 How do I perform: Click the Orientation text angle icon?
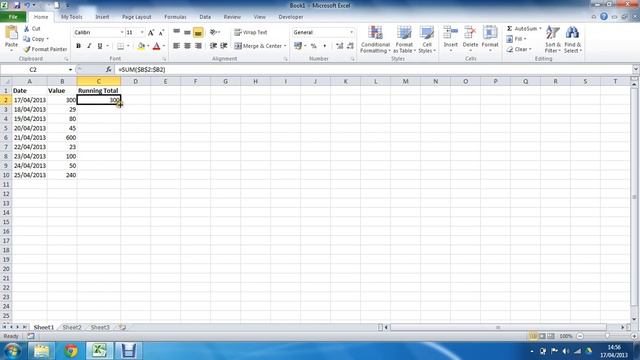213,32
